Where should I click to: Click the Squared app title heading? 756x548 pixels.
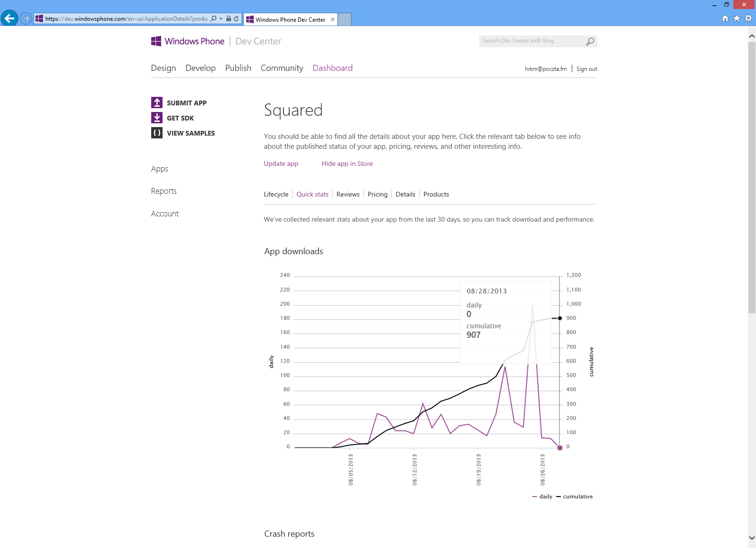point(293,110)
